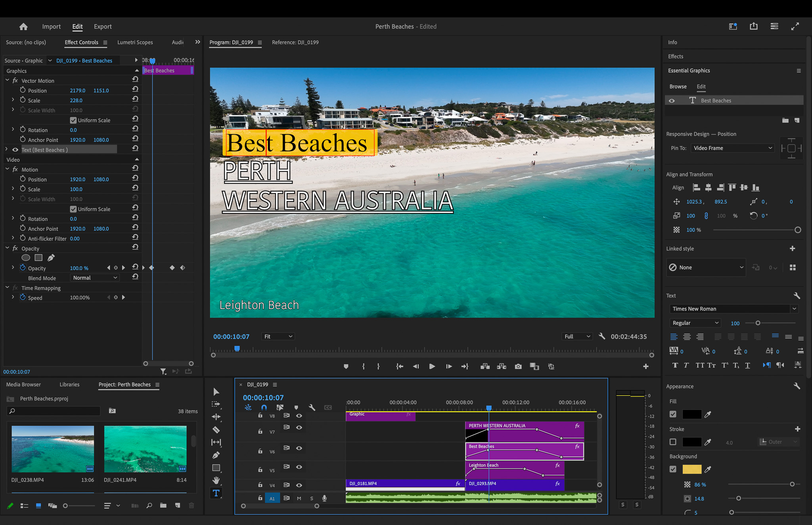
Task: Click New Layer icon in Essential Graphics
Action: tap(797, 120)
